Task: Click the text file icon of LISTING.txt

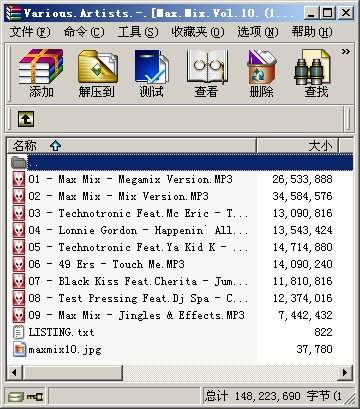Action: point(19,332)
